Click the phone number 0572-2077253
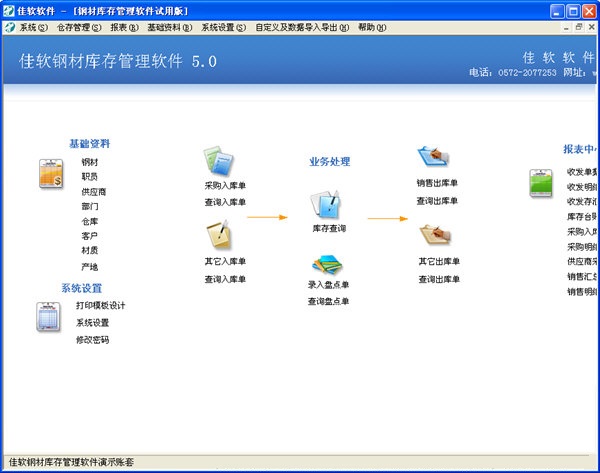600x473 pixels. coord(527,72)
